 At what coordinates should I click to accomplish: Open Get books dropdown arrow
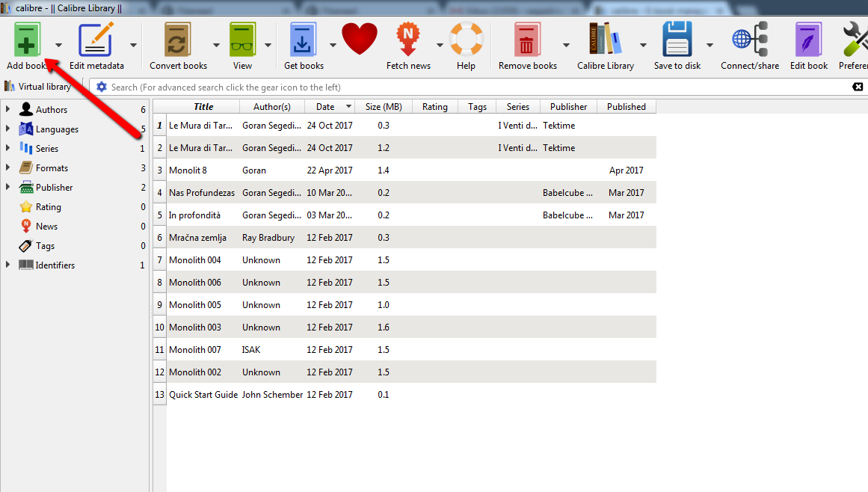pos(333,45)
